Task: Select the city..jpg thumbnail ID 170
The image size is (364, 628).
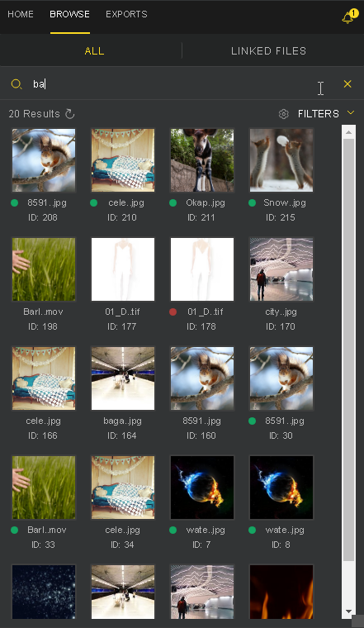Action: [281, 269]
